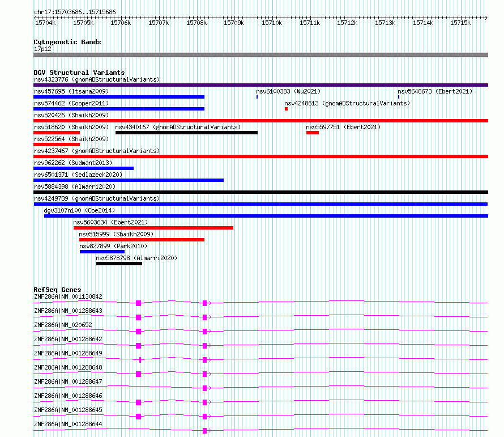Viewport: 504px width, 437px height.
Task: Open ZNF286A|NM_001288643 transcript label
Action: 68,311
